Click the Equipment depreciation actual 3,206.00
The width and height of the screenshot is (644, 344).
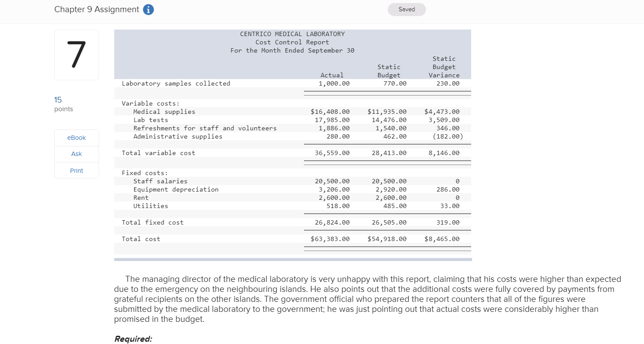coord(334,189)
